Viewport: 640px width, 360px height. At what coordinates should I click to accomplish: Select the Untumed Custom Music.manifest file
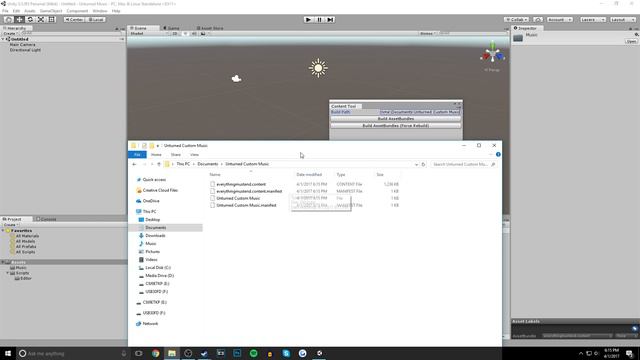[x=246, y=205]
